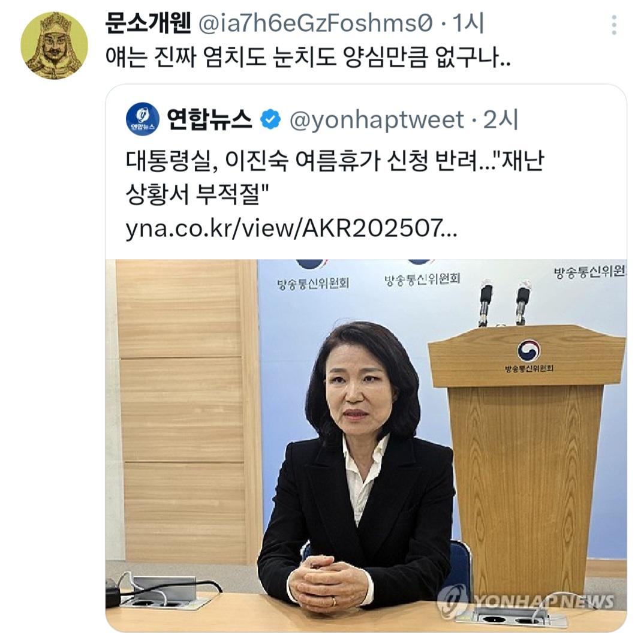Open 문소개웬's profile avatar
The width and height of the screenshot is (644, 644).
[54, 46]
